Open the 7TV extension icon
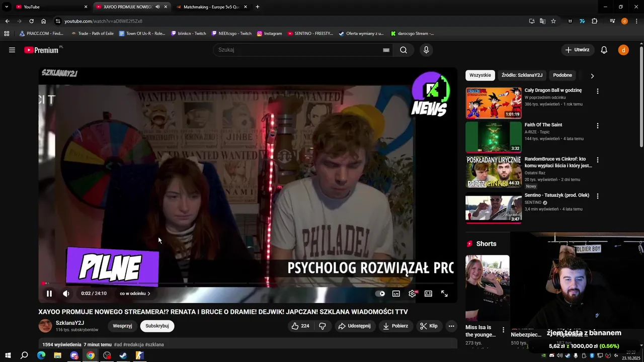Image resolution: width=644 pixels, height=362 pixels. (582, 21)
